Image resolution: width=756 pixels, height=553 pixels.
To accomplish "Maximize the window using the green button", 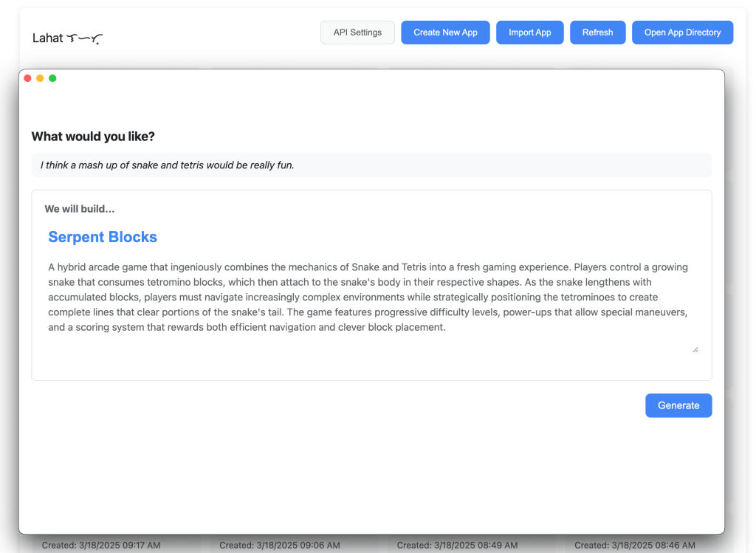I will pyautogui.click(x=52, y=78).
